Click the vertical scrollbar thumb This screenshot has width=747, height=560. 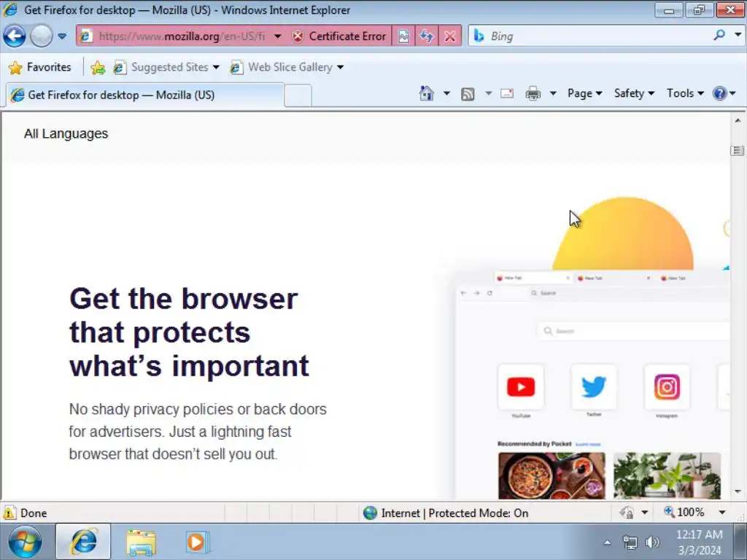coord(738,151)
